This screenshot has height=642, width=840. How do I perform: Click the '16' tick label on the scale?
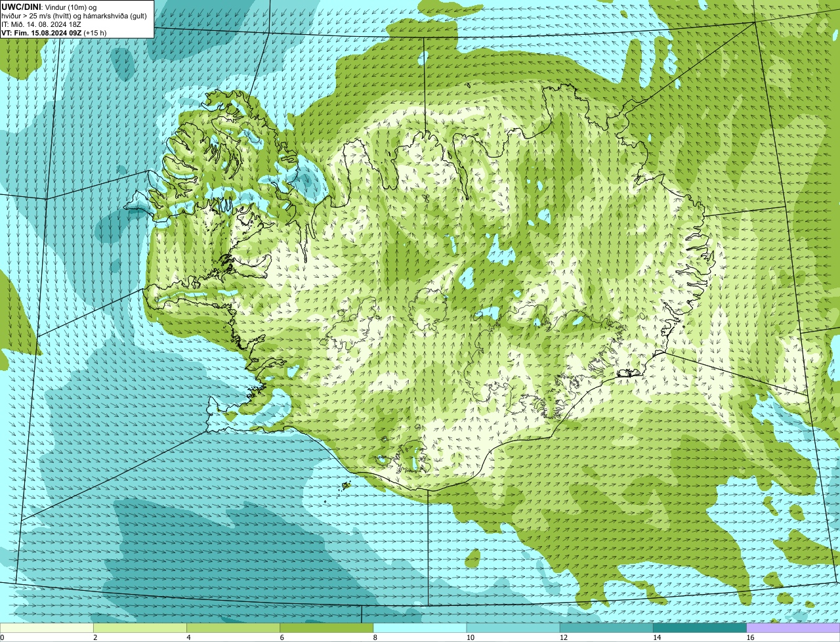coord(750,637)
